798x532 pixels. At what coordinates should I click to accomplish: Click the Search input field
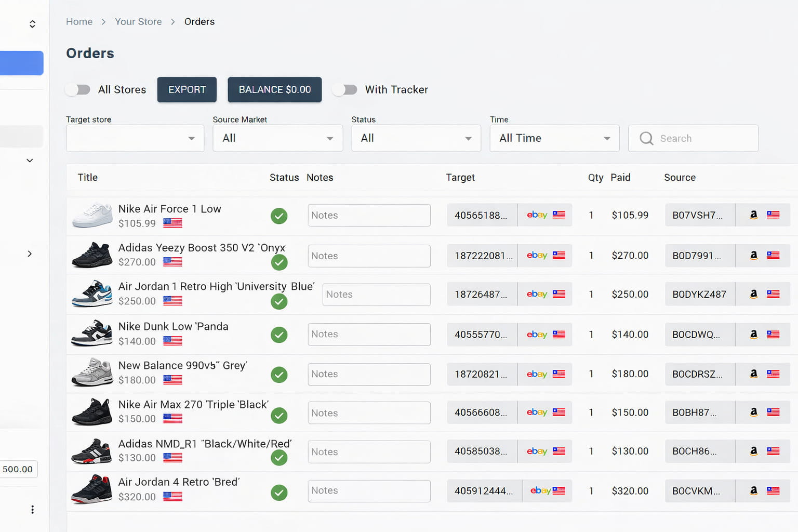pyautogui.click(x=694, y=138)
